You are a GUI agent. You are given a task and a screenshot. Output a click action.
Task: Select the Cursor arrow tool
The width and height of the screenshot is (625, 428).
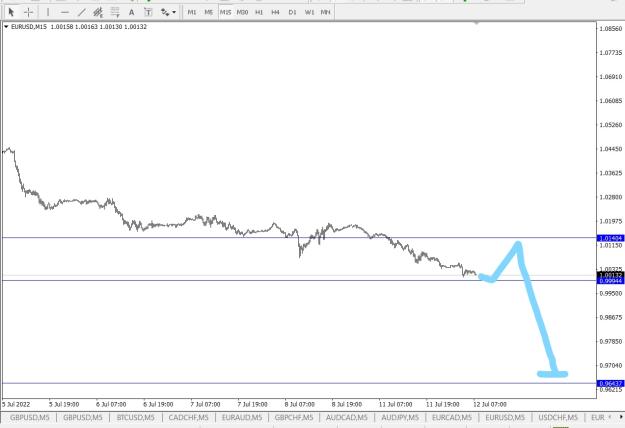click(11, 12)
